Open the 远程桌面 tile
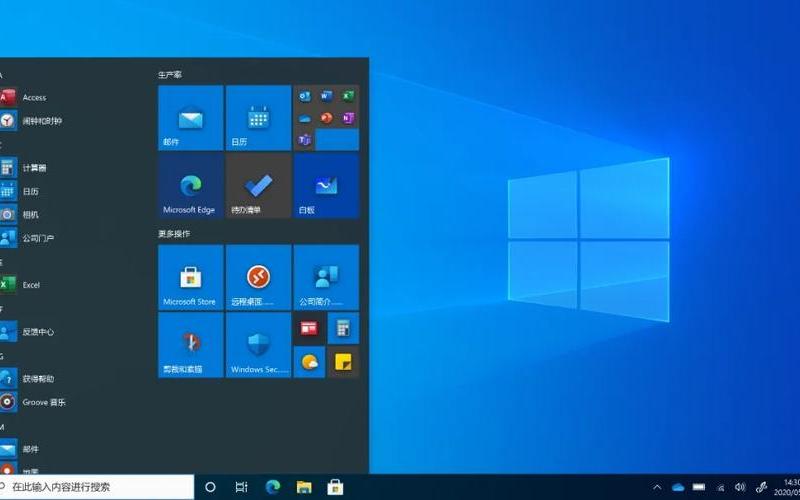 [x=258, y=278]
